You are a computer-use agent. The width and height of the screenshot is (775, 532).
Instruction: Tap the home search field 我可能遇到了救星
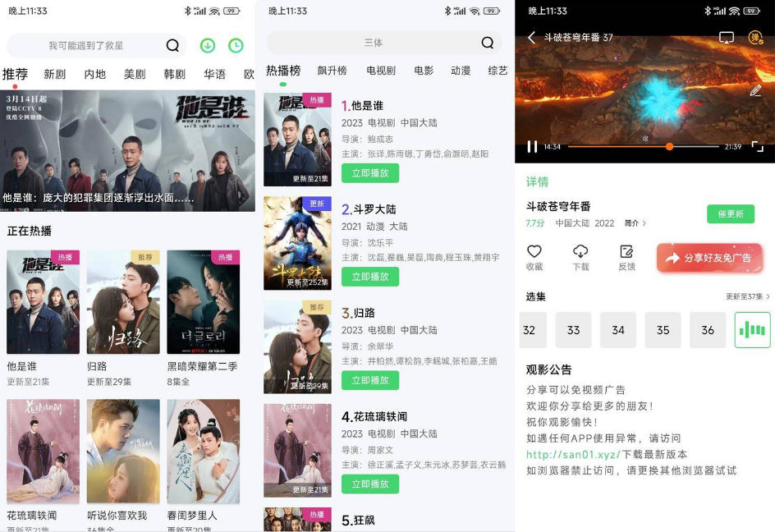pos(97,45)
